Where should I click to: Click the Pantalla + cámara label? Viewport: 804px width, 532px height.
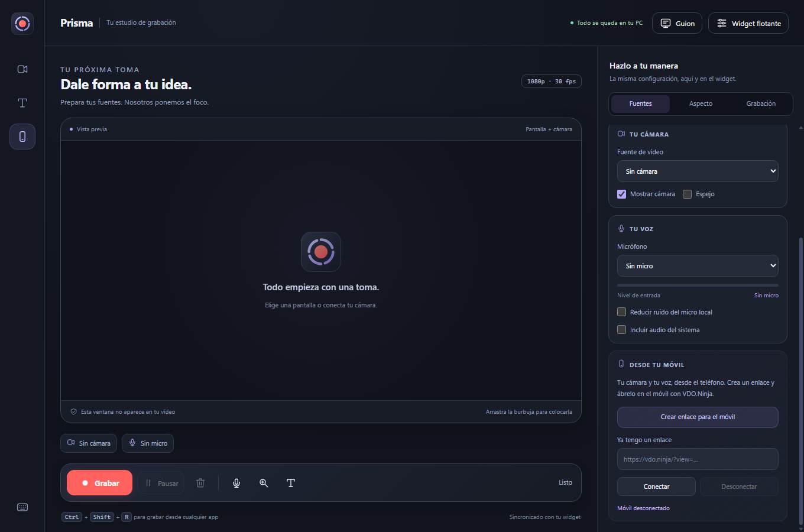(549, 129)
